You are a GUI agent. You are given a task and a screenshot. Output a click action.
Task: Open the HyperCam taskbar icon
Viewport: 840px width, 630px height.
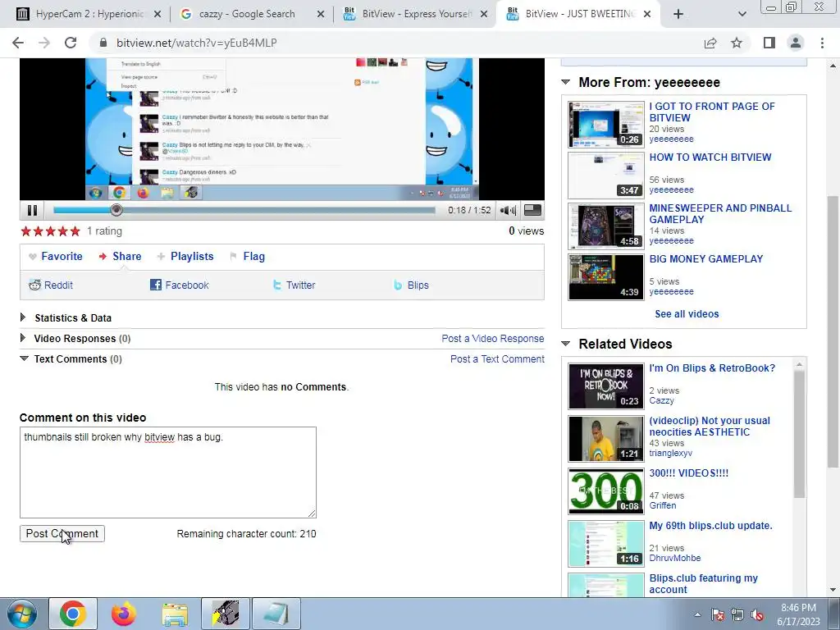point(226,614)
